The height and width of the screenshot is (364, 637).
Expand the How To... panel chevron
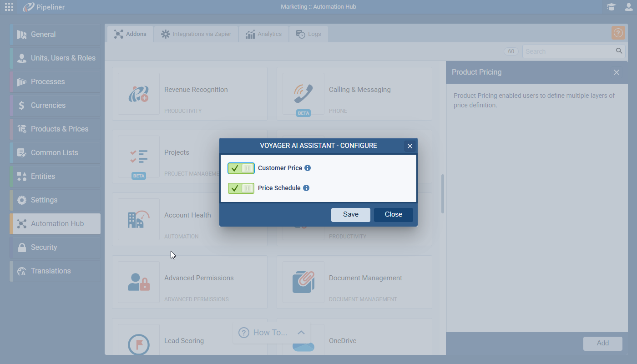(301, 333)
